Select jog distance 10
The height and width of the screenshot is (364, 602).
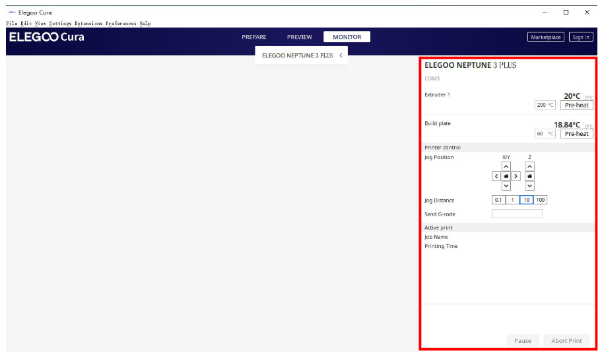click(526, 200)
